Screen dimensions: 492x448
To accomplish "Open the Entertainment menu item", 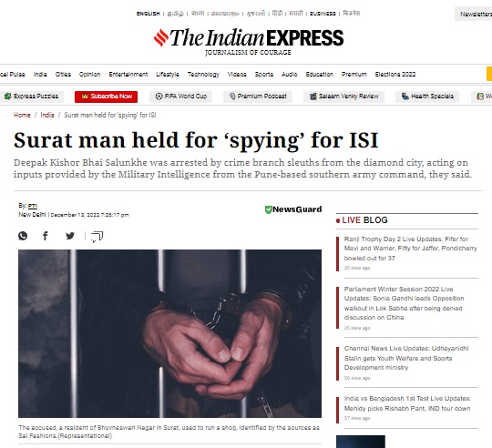I will click(x=128, y=75).
